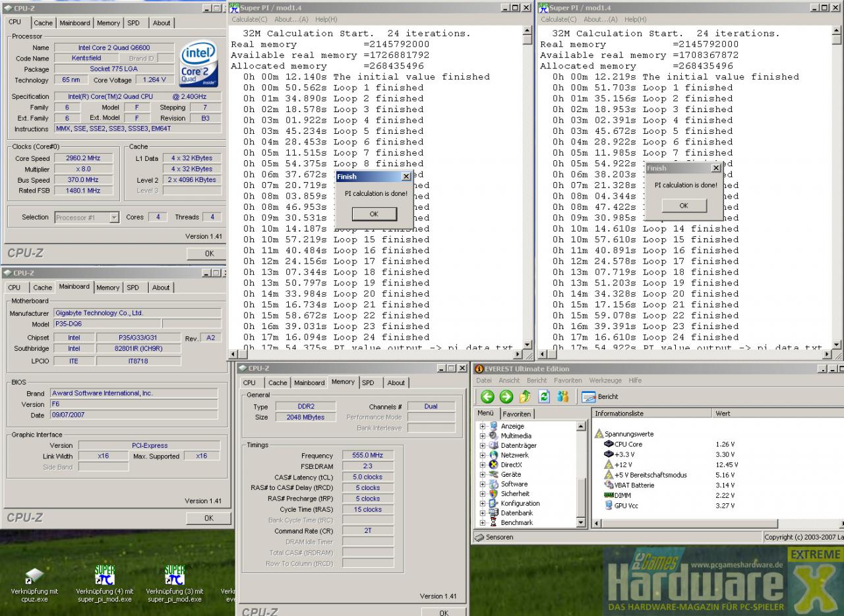Screen dimensions: 844x616
Task: Click the right Super PI title bar icon
Action: (x=543, y=7)
